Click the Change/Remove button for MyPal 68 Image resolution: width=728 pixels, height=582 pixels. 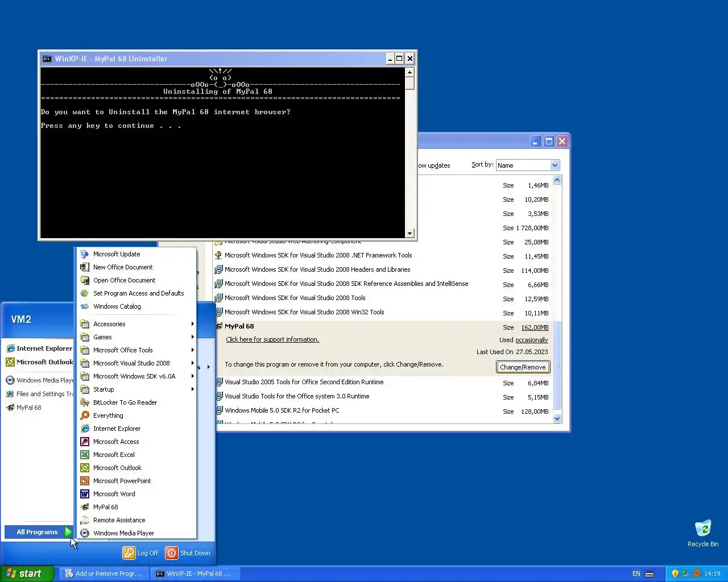[x=523, y=367]
